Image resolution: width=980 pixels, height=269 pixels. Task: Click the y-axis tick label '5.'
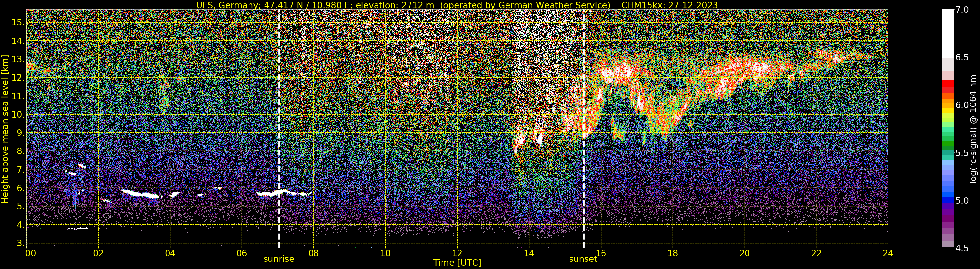click(x=20, y=206)
